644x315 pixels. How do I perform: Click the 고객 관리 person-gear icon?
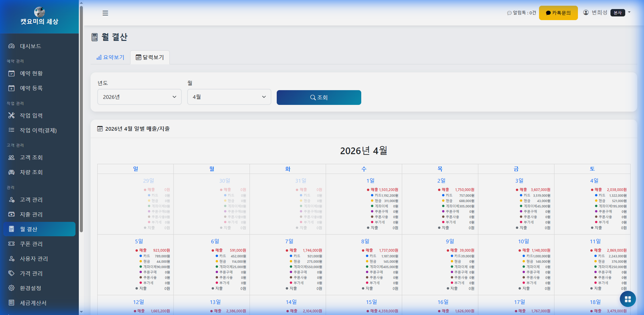click(x=11, y=200)
